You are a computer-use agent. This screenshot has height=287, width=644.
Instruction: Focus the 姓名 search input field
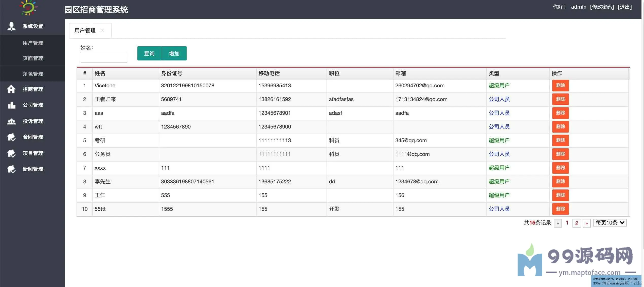[104, 57]
